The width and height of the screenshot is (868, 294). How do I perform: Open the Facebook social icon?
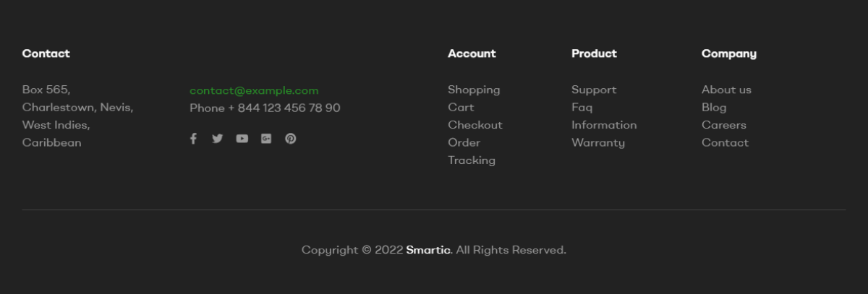[x=193, y=139]
